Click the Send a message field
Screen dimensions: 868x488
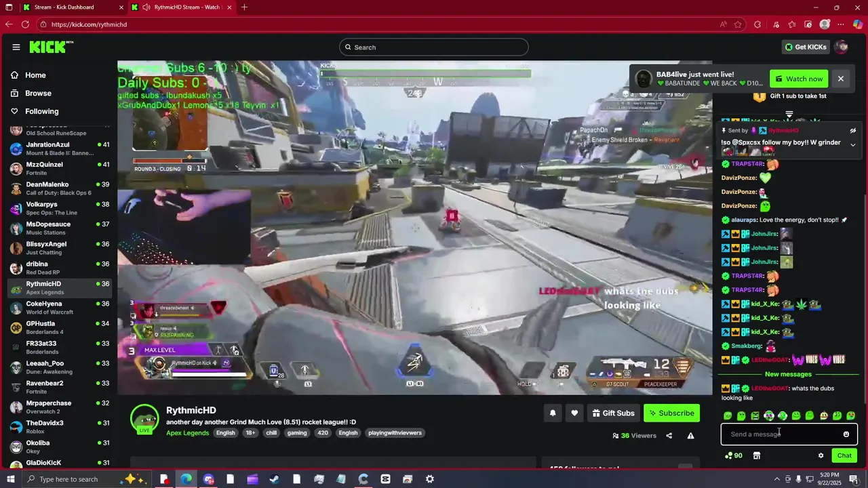tap(783, 434)
